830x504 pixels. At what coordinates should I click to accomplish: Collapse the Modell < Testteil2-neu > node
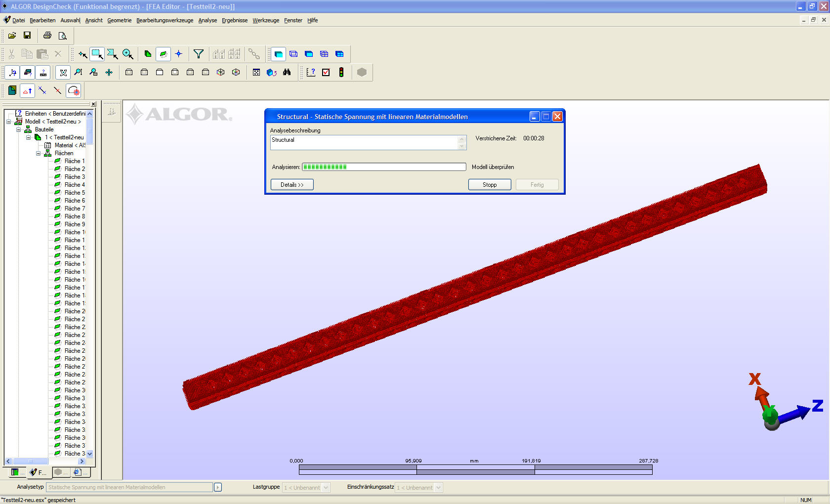(x=8, y=122)
